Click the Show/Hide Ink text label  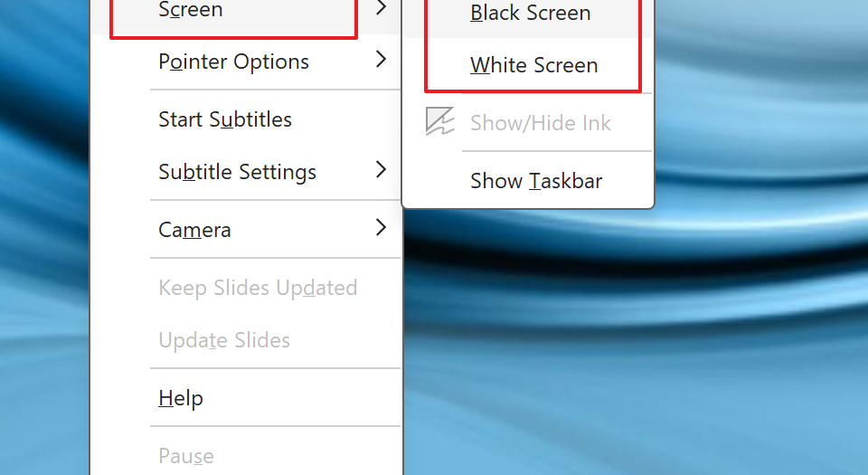point(541,123)
